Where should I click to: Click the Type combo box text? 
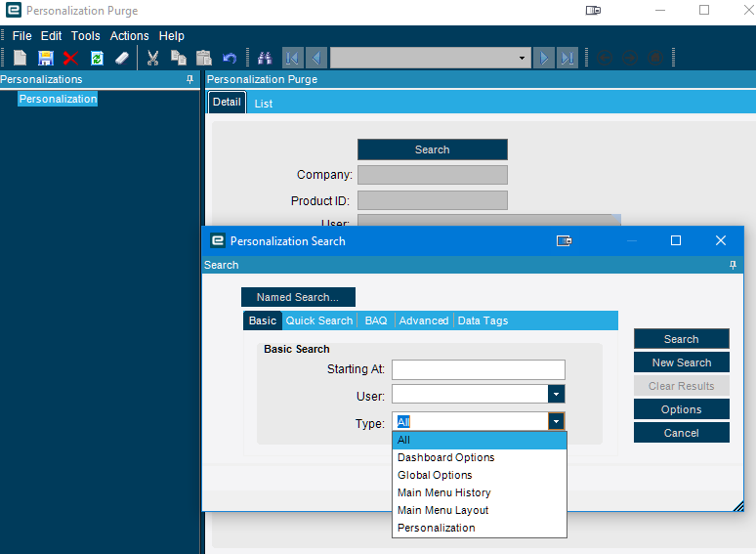point(470,422)
